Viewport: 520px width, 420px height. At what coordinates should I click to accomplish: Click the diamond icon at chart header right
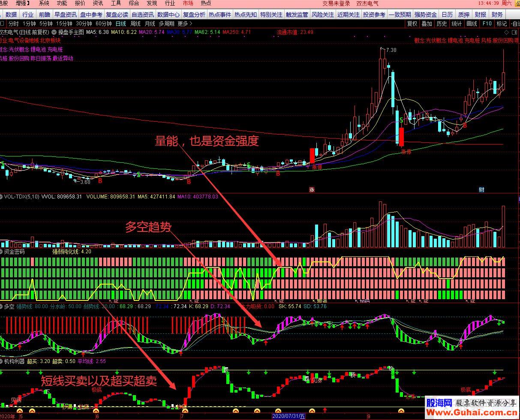click(507, 32)
